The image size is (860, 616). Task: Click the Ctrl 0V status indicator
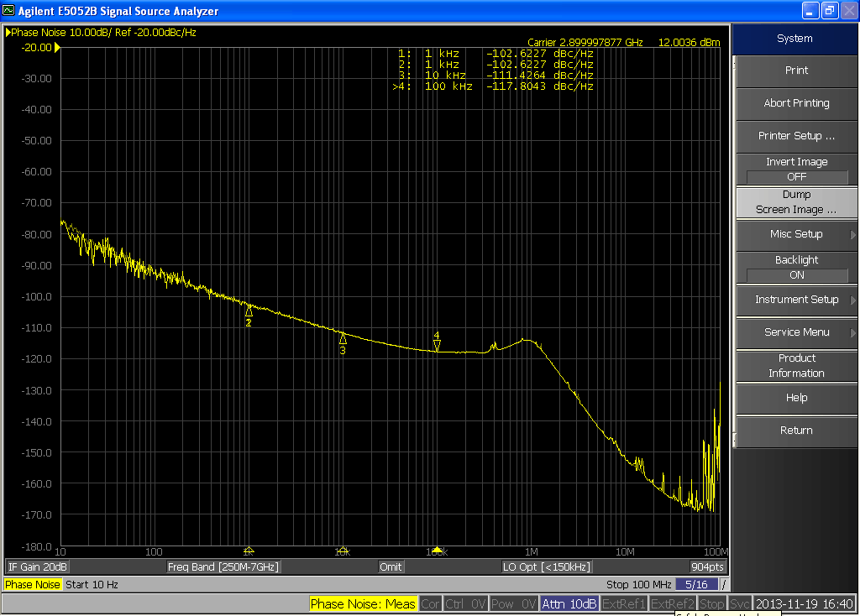(x=465, y=604)
